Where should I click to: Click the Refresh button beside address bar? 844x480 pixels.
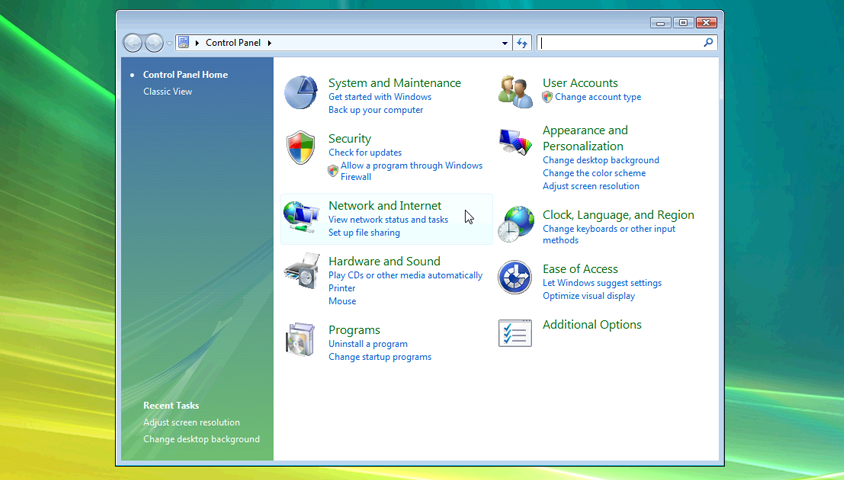[x=522, y=43]
